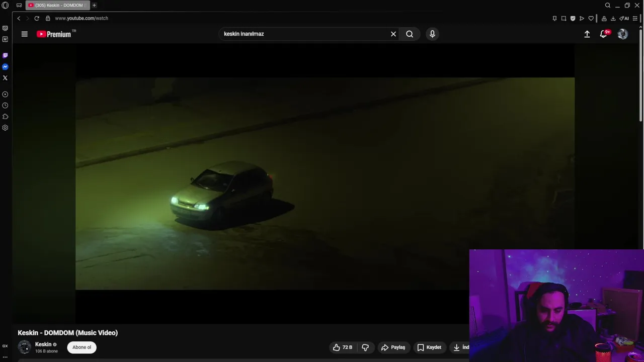Open YouTube account avatar menu
This screenshot has height=362, width=644.
click(x=623, y=34)
